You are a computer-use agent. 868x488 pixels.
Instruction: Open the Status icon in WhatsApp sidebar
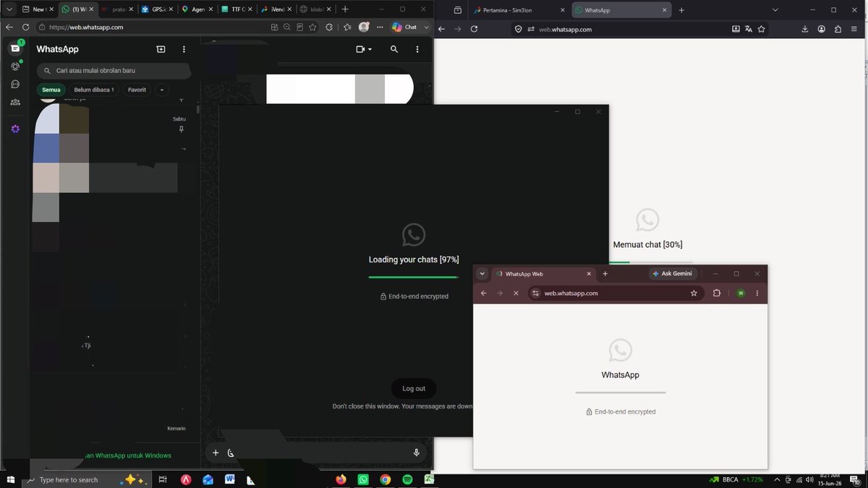pyautogui.click(x=15, y=67)
